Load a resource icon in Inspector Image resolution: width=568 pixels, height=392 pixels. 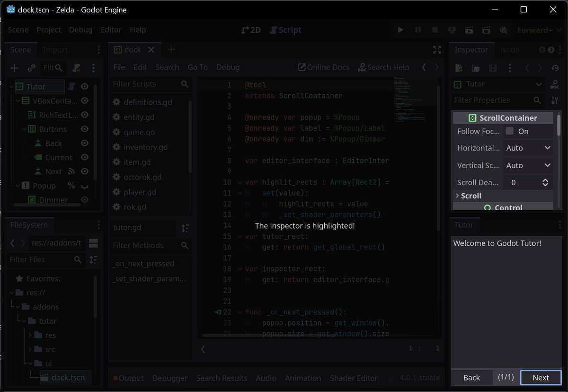pos(476,68)
